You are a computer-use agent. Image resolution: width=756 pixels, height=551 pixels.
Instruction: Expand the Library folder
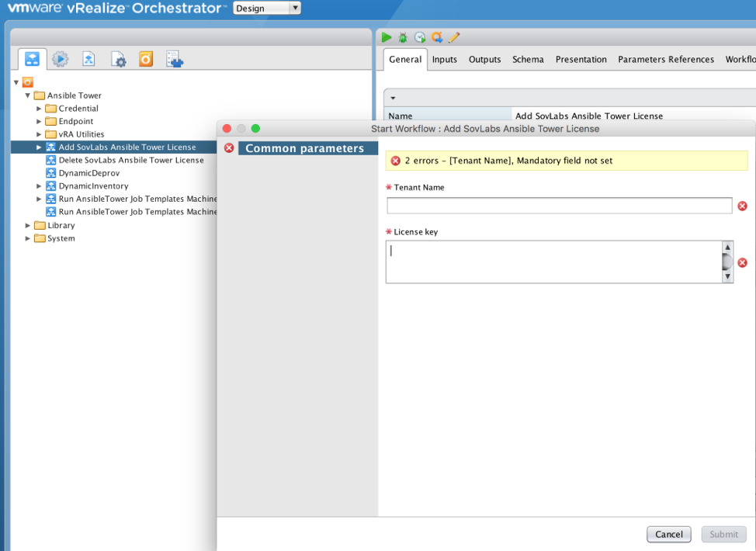pyautogui.click(x=28, y=226)
